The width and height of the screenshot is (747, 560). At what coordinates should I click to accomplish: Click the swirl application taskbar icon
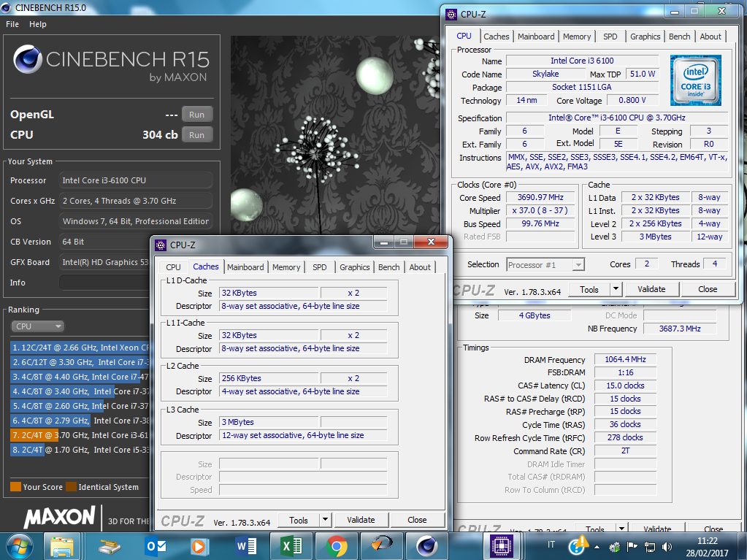pyautogui.click(x=382, y=546)
